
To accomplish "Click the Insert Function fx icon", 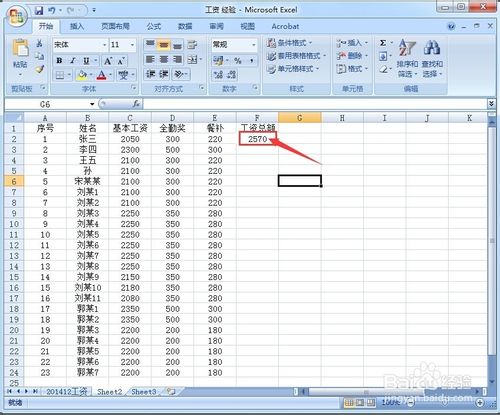I will coord(136,104).
